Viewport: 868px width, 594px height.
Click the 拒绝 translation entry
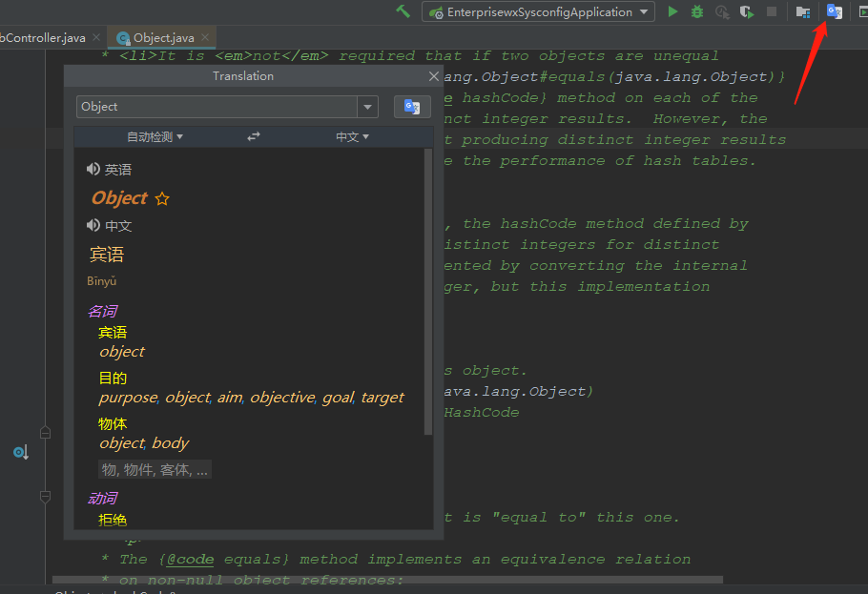(113, 520)
